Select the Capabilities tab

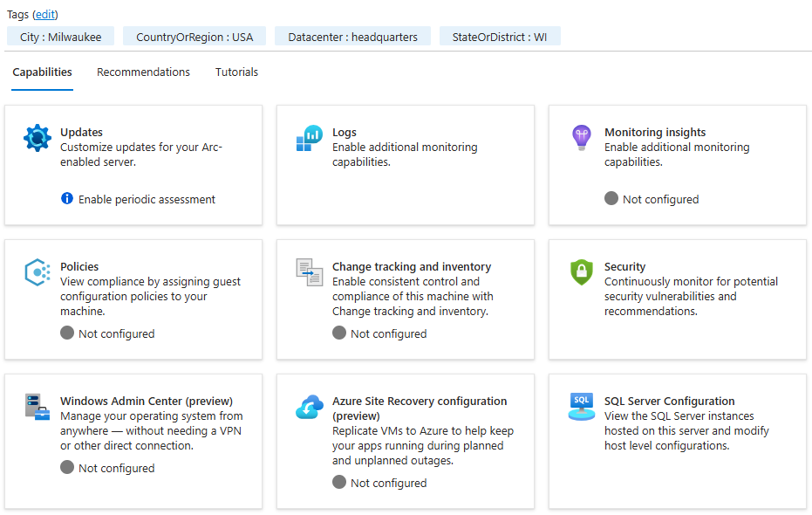pyautogui.click(x=42, y=72)
